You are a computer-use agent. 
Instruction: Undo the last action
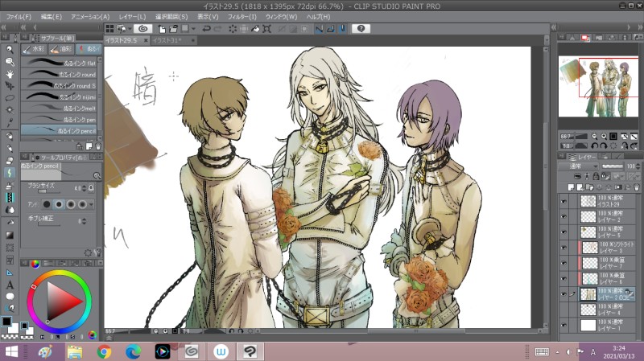(x=206, y=29)
